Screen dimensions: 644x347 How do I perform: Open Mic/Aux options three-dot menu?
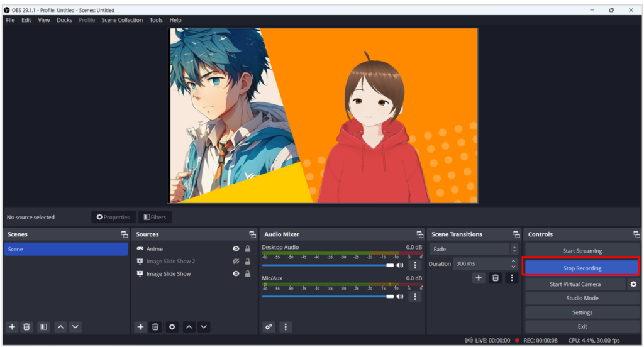point(414,296)
